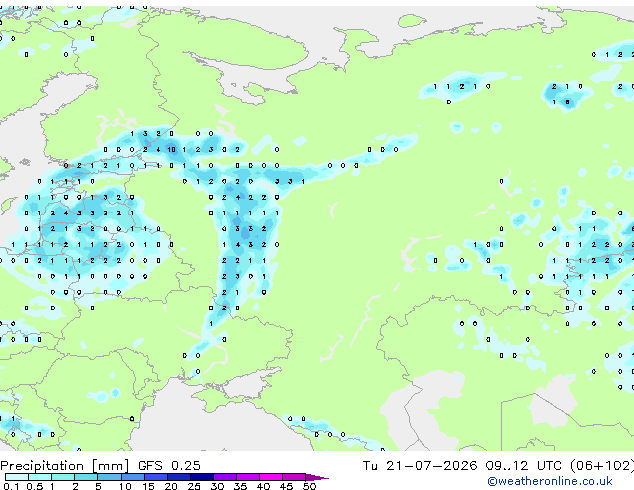Click the 'Precipitation [mm]' title text

click(65, 466)
